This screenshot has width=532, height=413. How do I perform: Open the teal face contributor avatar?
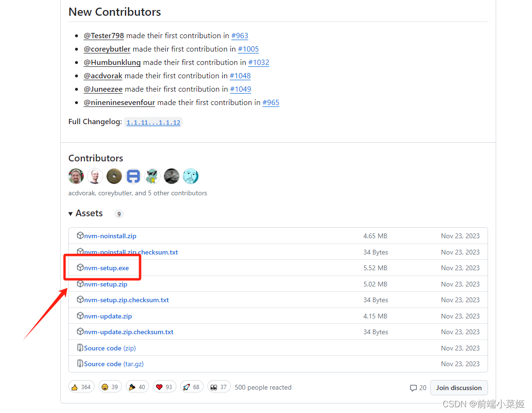tap(191, 176)
